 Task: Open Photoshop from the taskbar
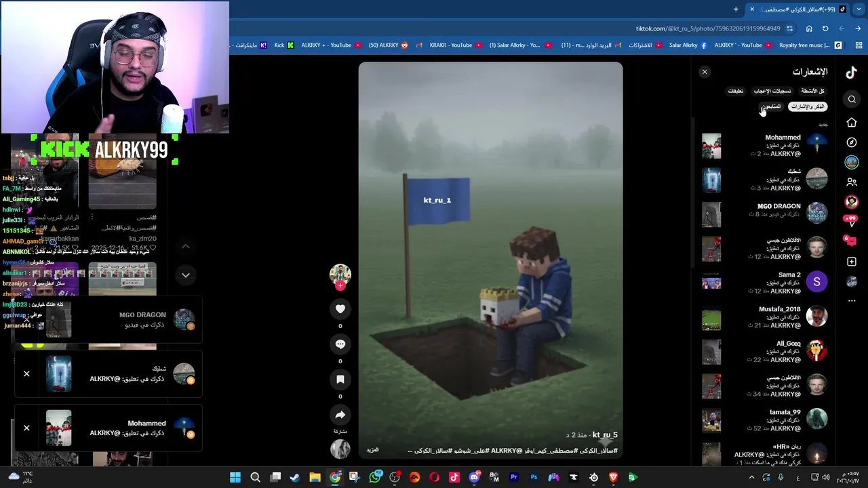click(x=534, y=477)
